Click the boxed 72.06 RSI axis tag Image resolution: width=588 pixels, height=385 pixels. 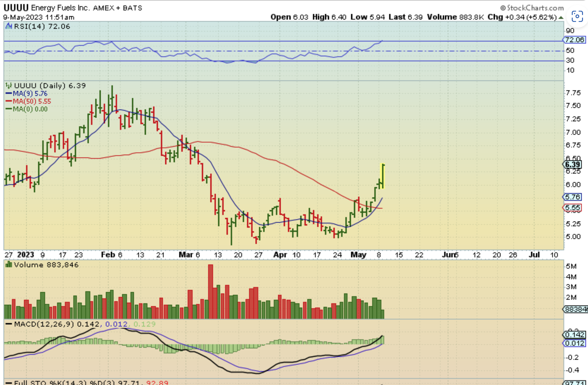(575, 40)
